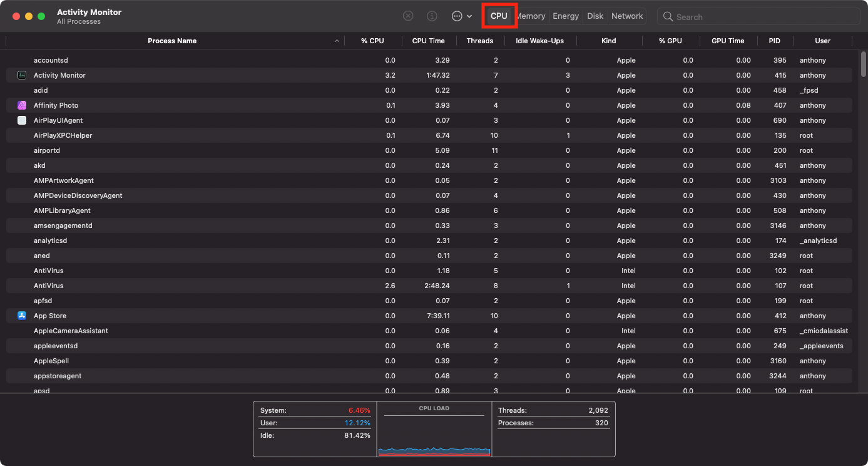This screenshot has width=868, height=466.
Task: Select the aned process
Action: click(42, 256)
